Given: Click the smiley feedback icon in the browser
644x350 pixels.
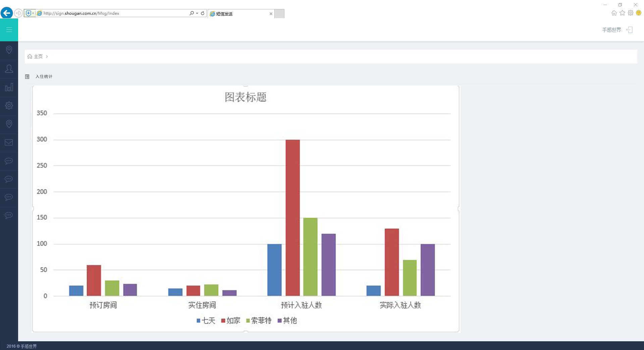Looking at the screenshot, I should pos(639,13).
